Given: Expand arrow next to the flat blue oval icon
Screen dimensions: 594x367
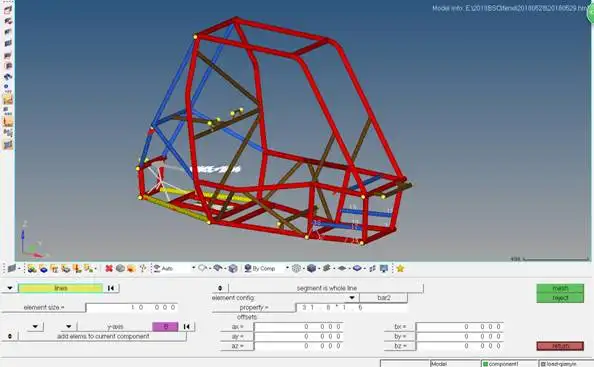Looking at the screenshot, I should point(364,269).
